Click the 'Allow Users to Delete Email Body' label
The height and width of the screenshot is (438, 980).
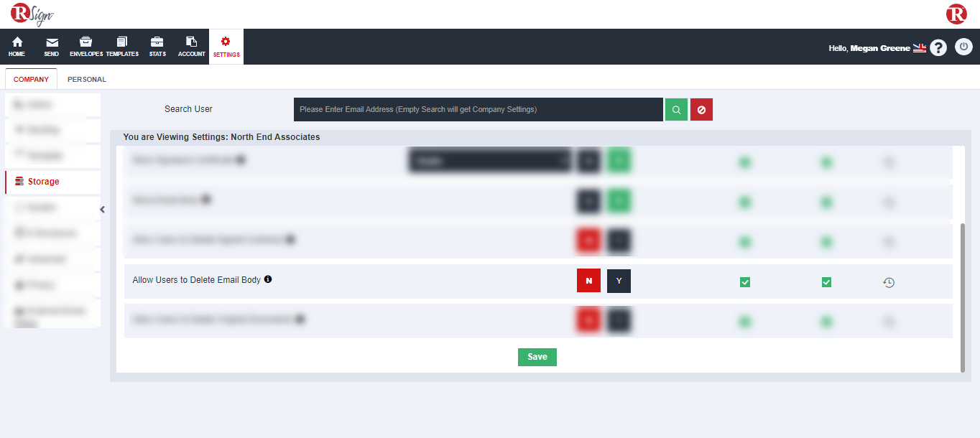(197, 280)
